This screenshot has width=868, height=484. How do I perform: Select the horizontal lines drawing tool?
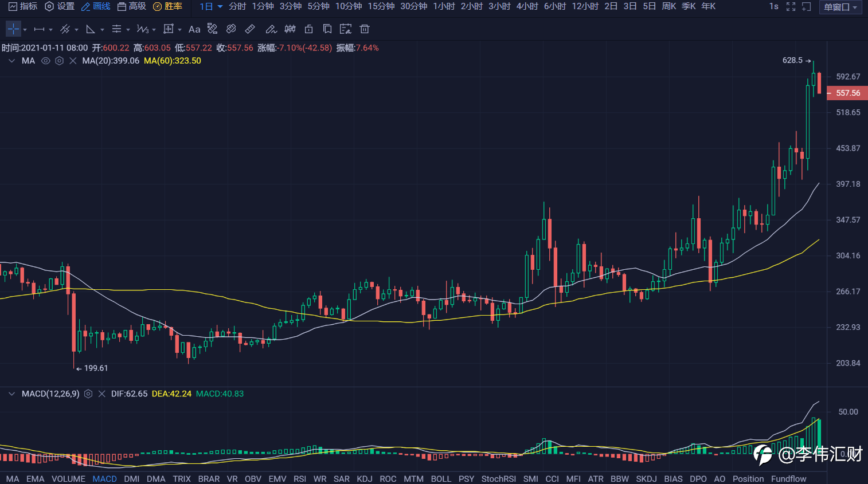(117, 29)
